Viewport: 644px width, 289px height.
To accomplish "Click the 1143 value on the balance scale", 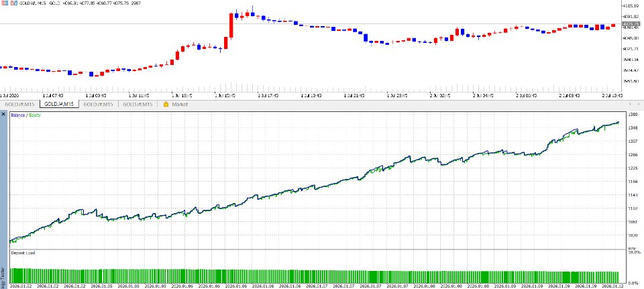I will tap(633, 195).
